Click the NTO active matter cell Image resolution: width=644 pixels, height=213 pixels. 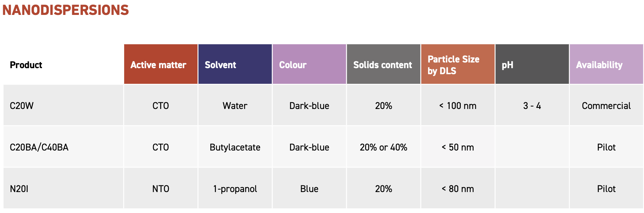pos(161,189)
